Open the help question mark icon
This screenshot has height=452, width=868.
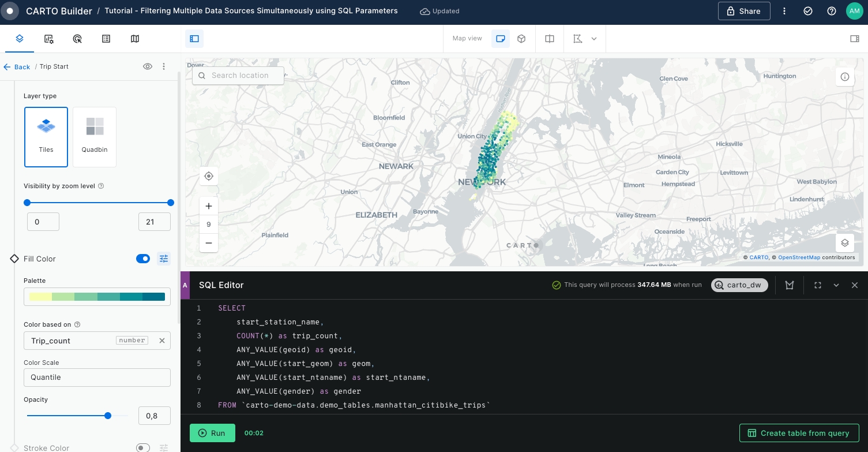pos(832,11)
